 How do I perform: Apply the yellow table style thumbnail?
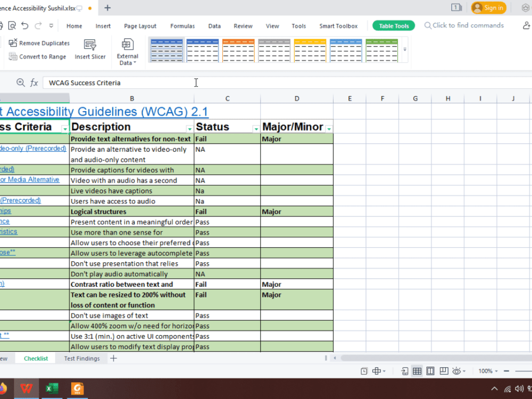tap(310, 51)
